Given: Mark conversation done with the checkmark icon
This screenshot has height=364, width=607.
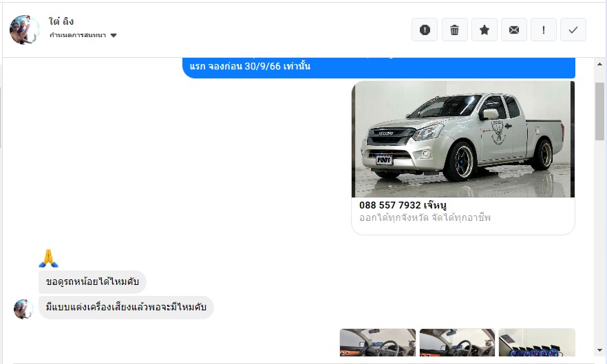Looking at the screenshot, I should click(573, 30).
